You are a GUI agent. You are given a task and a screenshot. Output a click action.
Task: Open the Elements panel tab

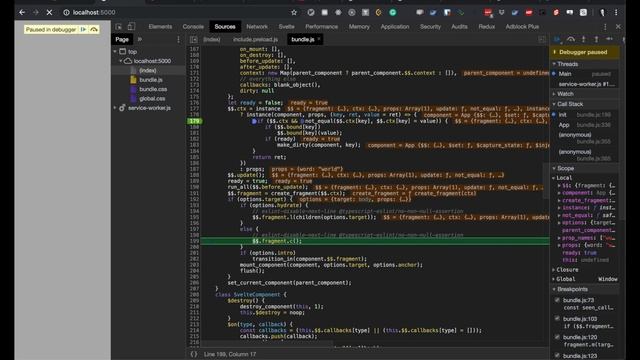click(x=160, y=27)
